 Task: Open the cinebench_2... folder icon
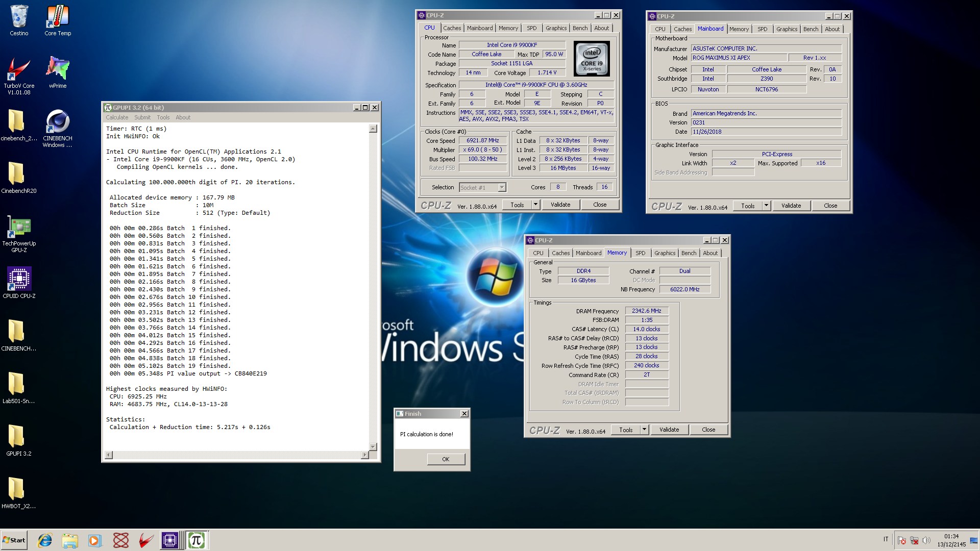[19, 125]
